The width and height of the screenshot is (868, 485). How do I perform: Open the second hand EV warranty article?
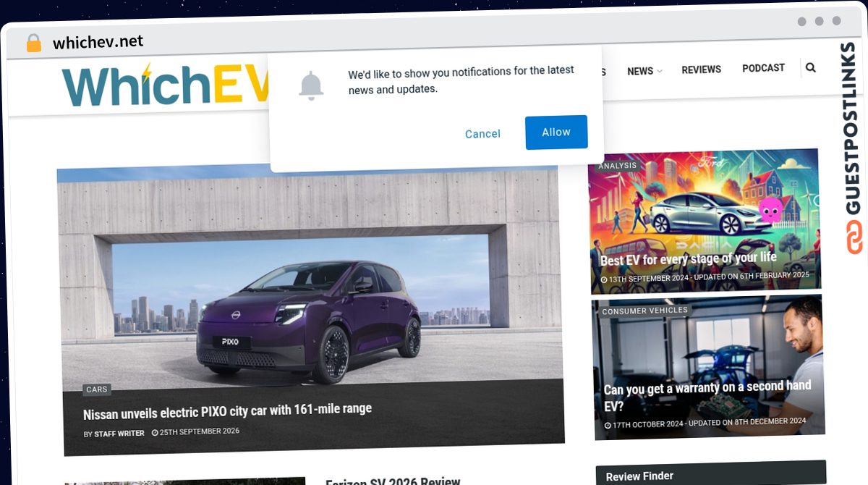(707, 397)
